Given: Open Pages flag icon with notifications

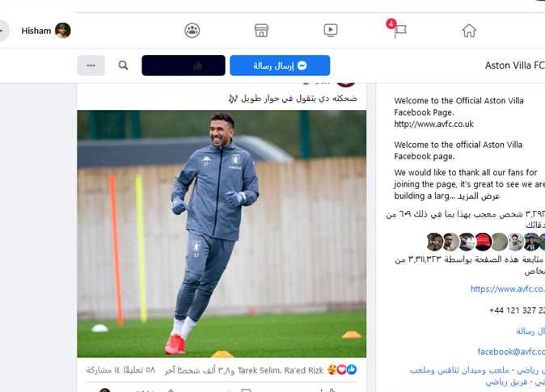Looking at the screenshot, I should tap(399, 31).
